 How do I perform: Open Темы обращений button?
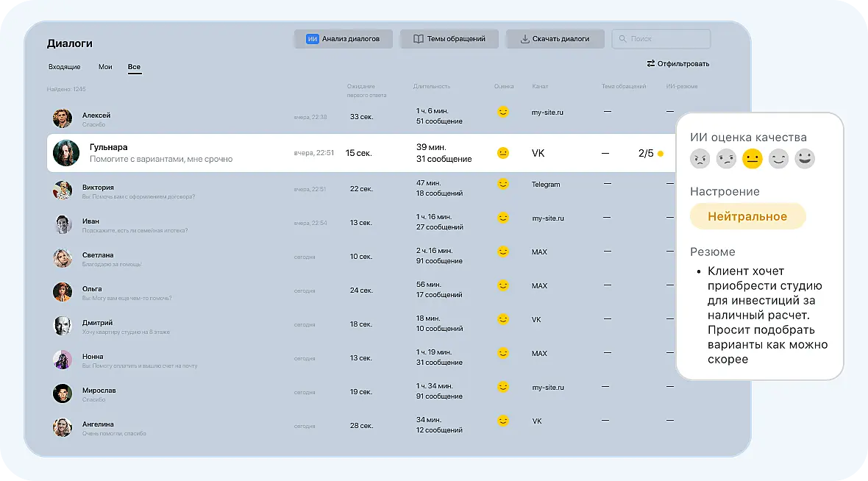pyautogui.click(x=449, y=39)
